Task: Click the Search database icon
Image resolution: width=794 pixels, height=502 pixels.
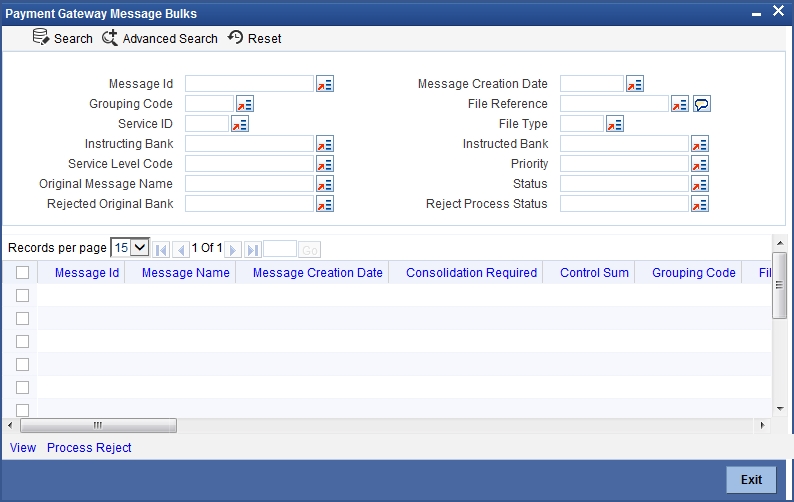Action: point(41,37)
